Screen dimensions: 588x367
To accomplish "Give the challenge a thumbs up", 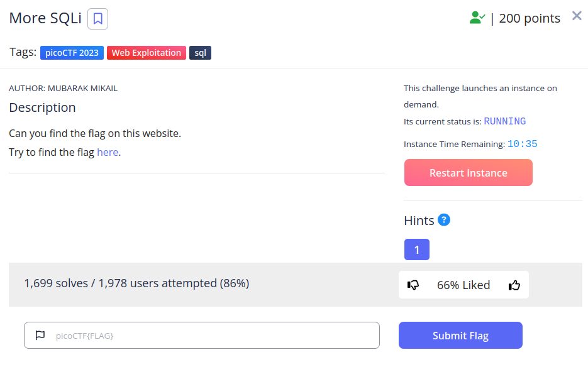I will [514, 285].
